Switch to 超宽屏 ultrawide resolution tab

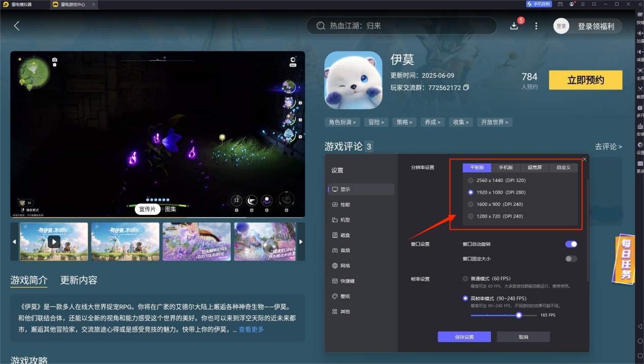(x=535, y=168)
